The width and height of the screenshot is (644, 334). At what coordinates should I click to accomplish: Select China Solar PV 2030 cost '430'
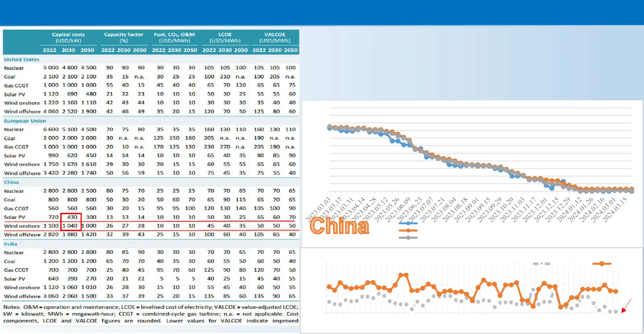click(72, 217)
